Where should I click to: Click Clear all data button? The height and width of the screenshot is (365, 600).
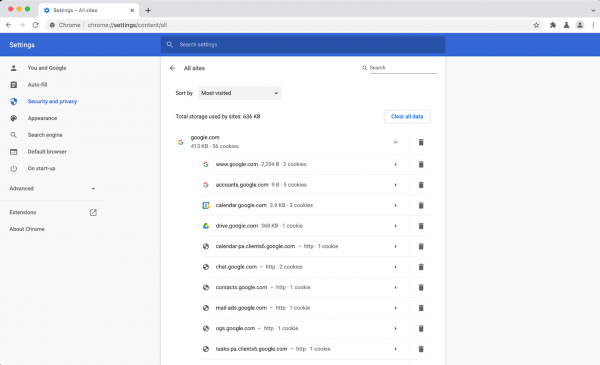(x=407, y=117)
